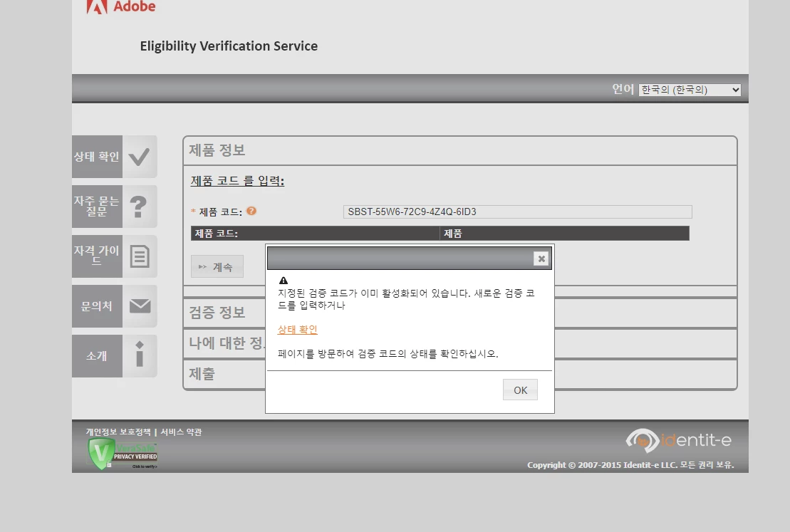Click the checkmark icon beside 상태 확인
Image resolution: width=790 pixels, height=532 pixels.
[139, 157]
